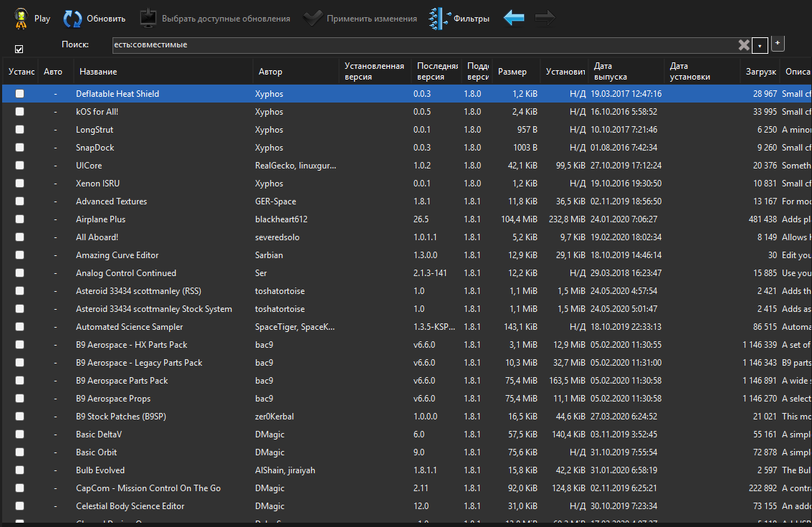
Task: Click the Sarbian author cell
Action: click(269, 255)
